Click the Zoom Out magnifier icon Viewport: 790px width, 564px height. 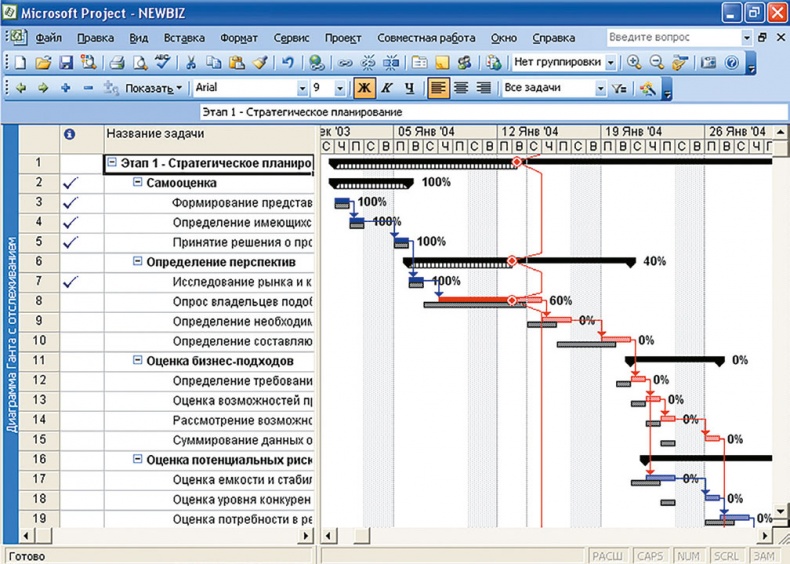point(657,62)
